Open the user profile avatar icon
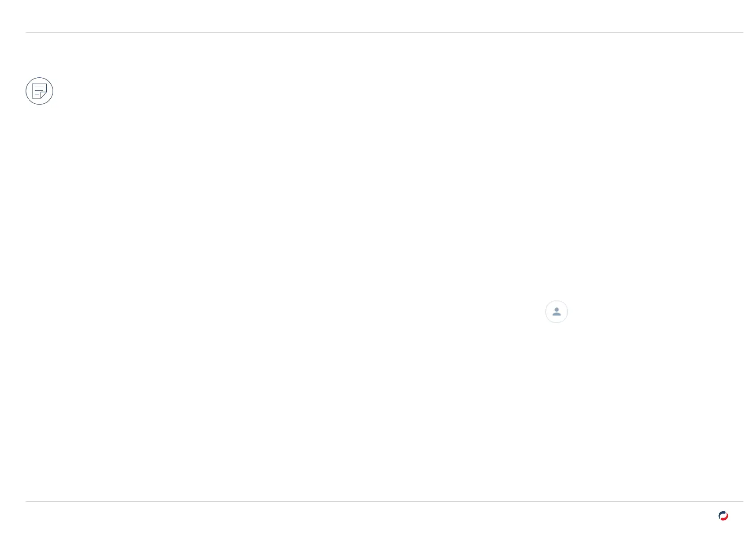Image resolution: width=756 pixels, height=535 pixels. [556, 312]
